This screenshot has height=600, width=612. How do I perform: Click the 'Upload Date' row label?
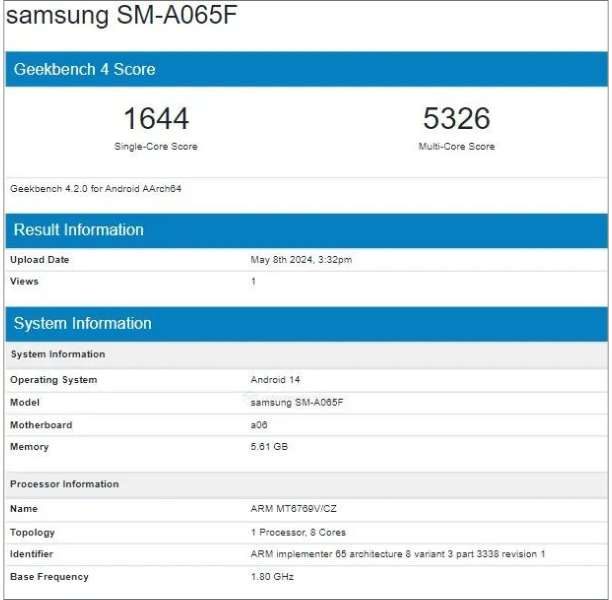pyautogui.click(x=39, y=260)
